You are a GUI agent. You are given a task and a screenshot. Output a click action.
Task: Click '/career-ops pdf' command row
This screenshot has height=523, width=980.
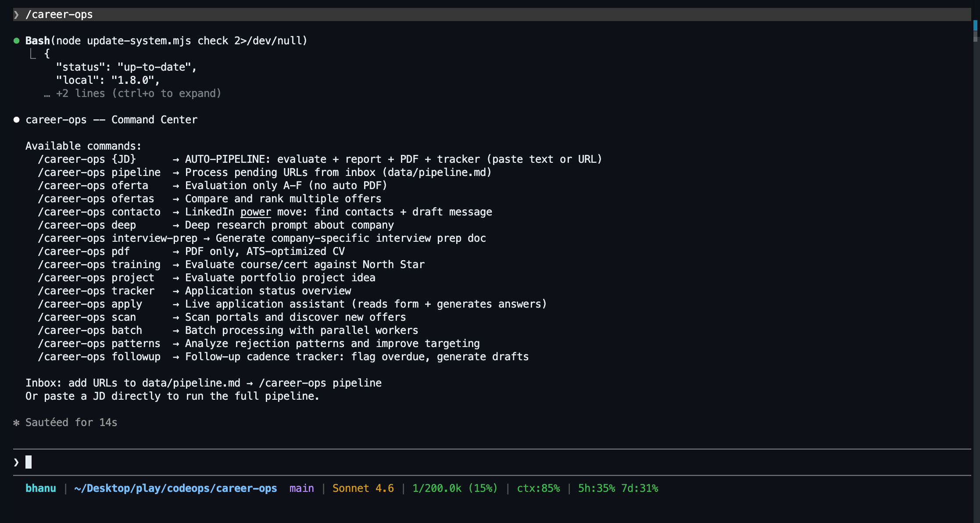point(191,251)
